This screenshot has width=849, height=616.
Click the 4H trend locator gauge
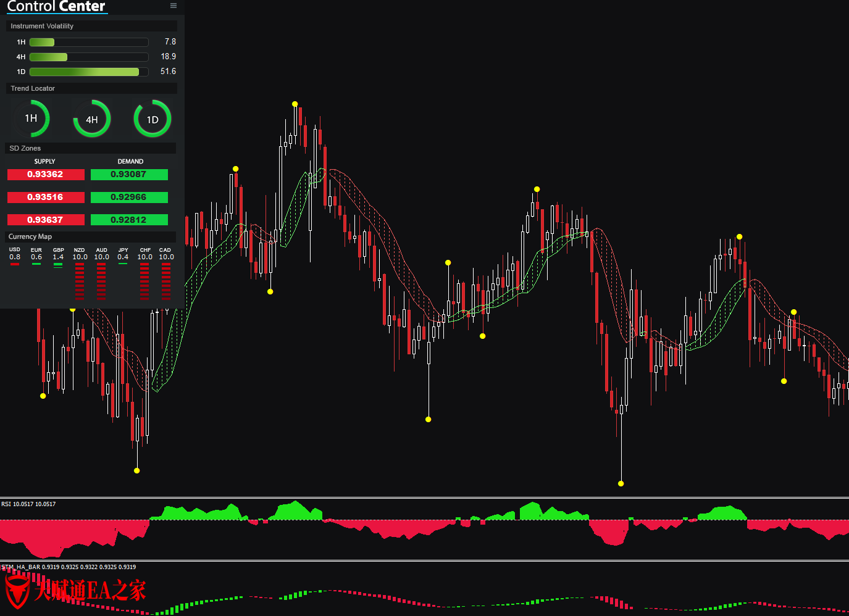tap(92, 119)
